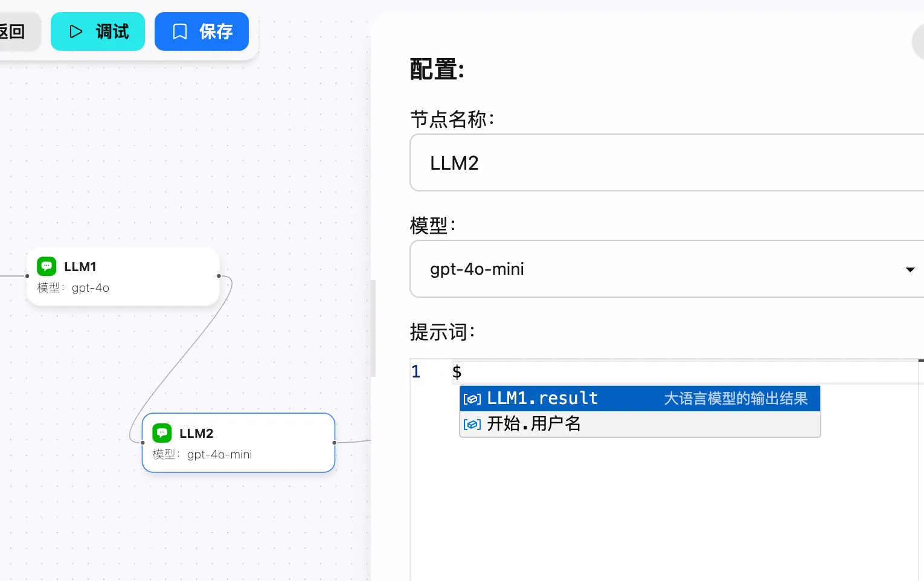Click the 大语言模型的输出结果 description text
Viewport: 924px width, 581px height.
click(736, 399)
